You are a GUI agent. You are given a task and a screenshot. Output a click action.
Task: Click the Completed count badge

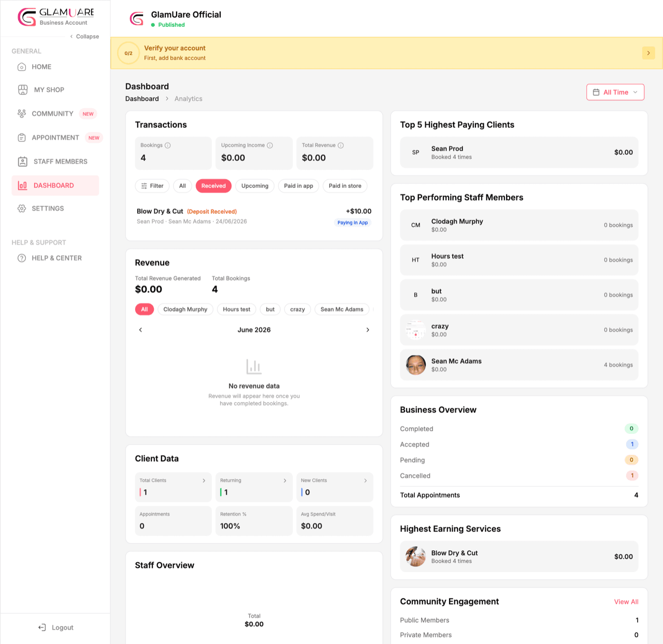[x=631, y=429]
